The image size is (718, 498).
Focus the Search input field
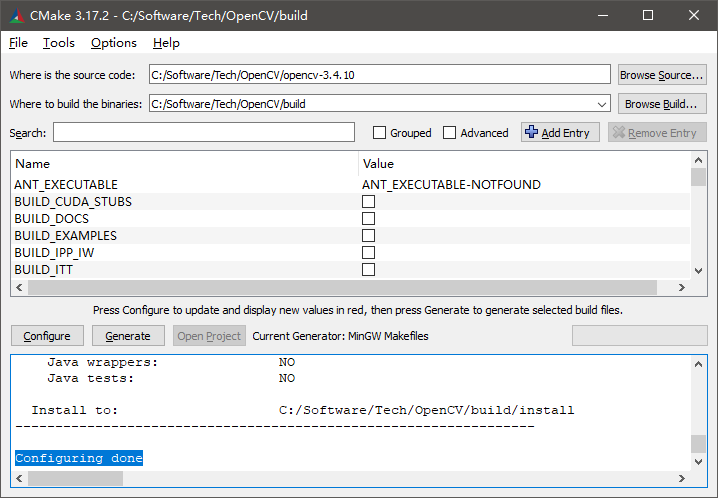[x=204, y=132]
